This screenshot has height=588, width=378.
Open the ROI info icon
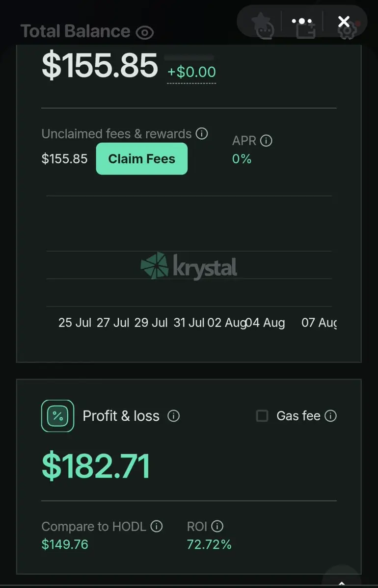(217, 526)
